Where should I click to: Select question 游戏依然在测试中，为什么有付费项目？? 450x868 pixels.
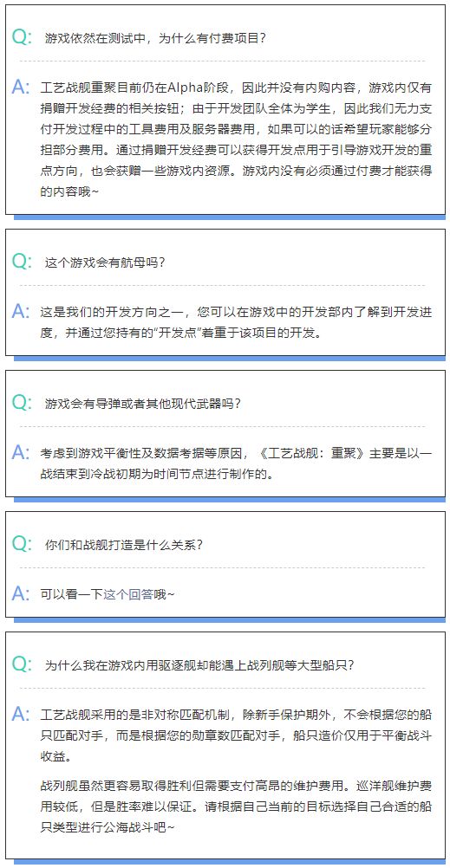coord(156,38)
